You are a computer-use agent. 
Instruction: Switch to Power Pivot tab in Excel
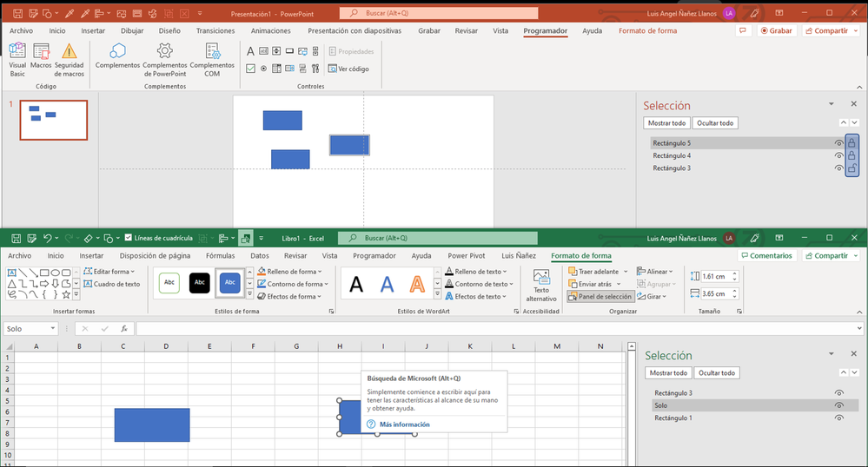pyautogui.click(x=466, y=255)
